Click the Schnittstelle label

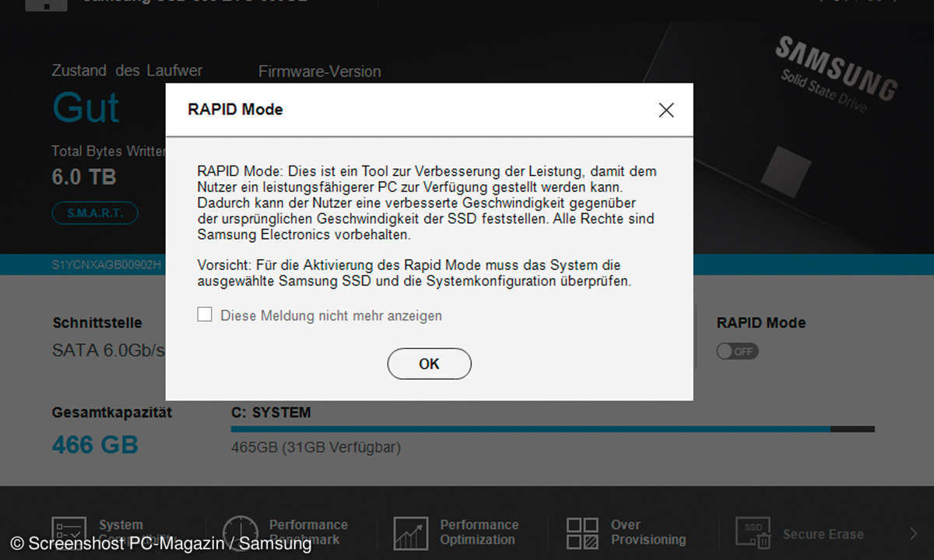[x=97, y=323]
